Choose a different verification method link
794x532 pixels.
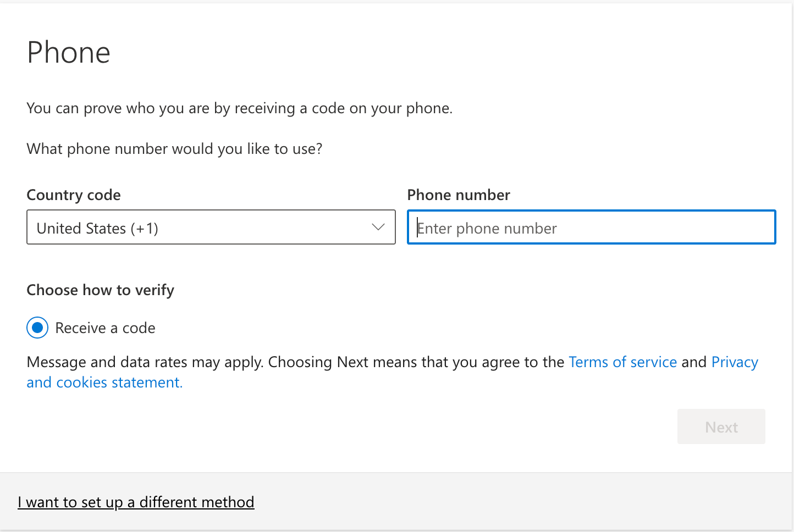tap(136, 502)
